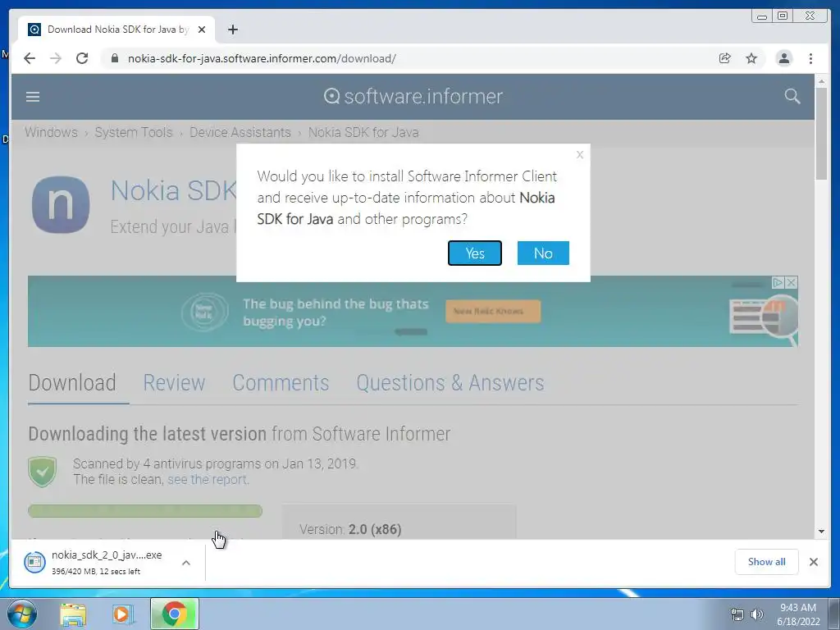The image size is (840, 630).
Task: Open a new browser tab
Action: pos(232,30)
